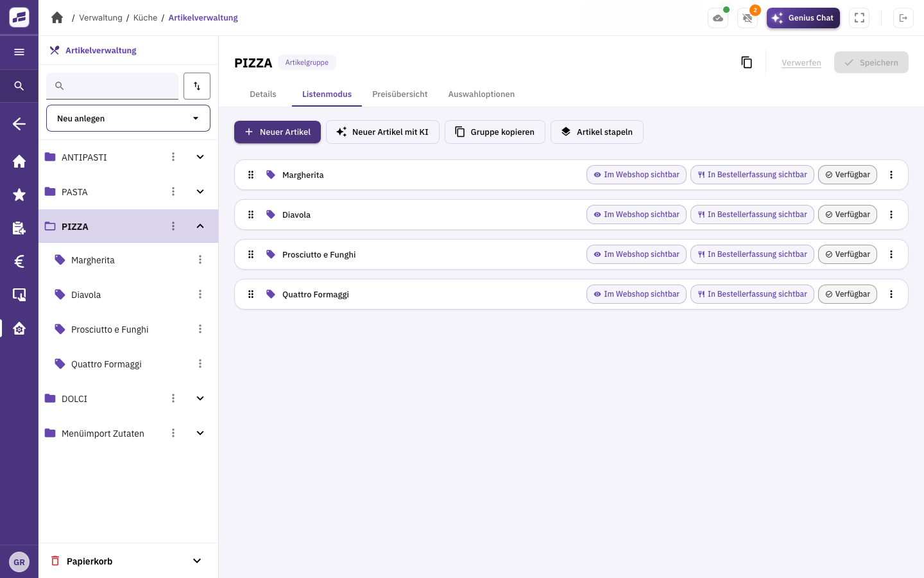Open favorites star in sidebar
This screenshot has width=924, height=578.
pyautogui.click(x=19, y=195)
